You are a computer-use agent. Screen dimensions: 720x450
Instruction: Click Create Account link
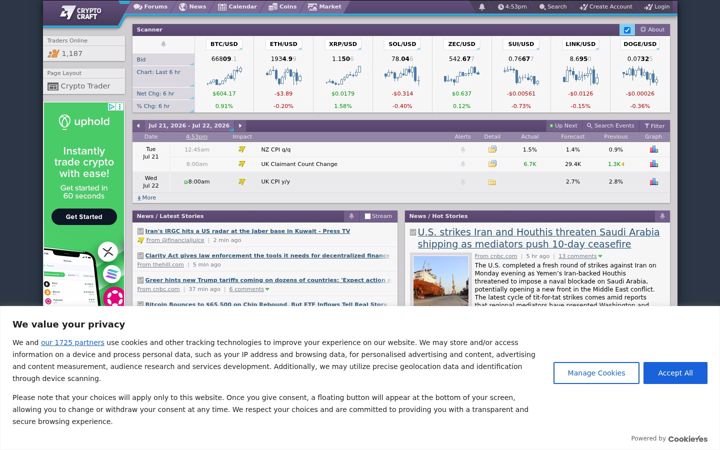coord(606,7)
